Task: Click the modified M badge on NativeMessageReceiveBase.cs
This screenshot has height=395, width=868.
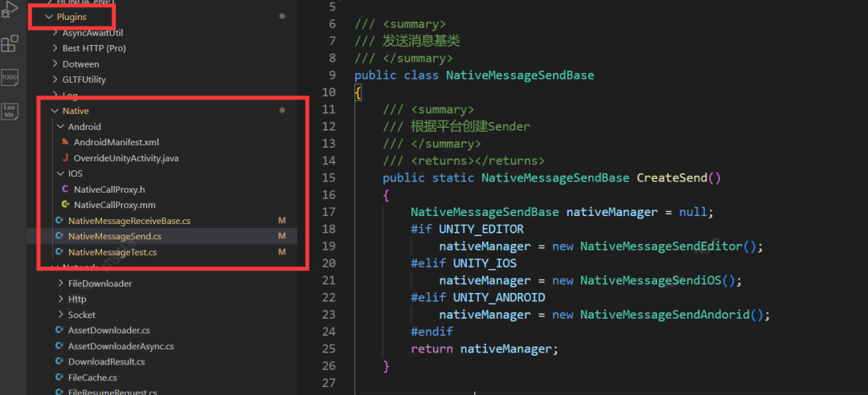Action: coord(282,221)
